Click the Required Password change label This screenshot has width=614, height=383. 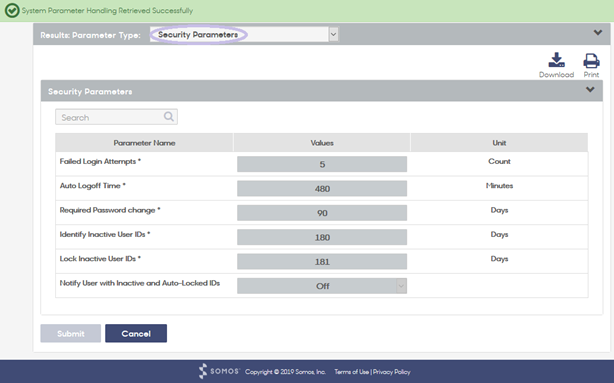[x=110, y=210]
